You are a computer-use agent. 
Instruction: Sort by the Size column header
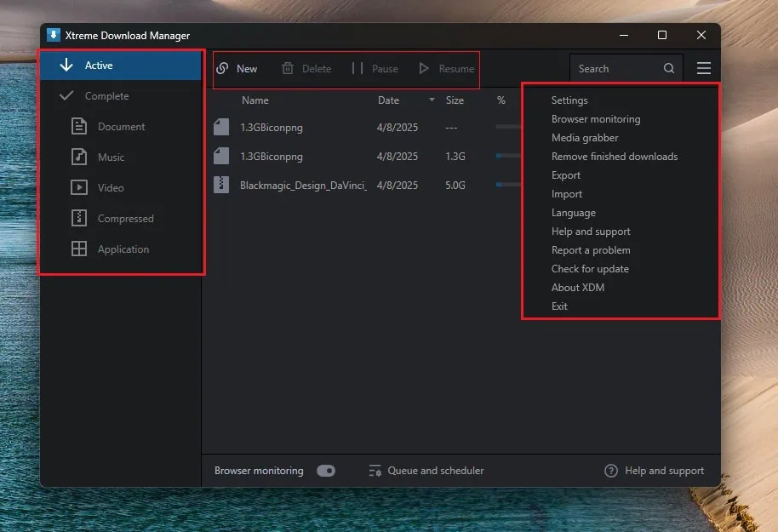pos(455,100)
